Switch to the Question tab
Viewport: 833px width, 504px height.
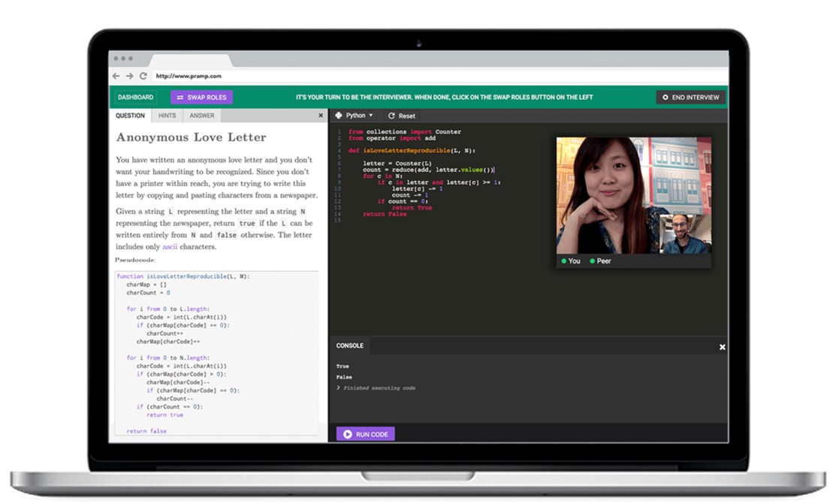click(130, 115)
